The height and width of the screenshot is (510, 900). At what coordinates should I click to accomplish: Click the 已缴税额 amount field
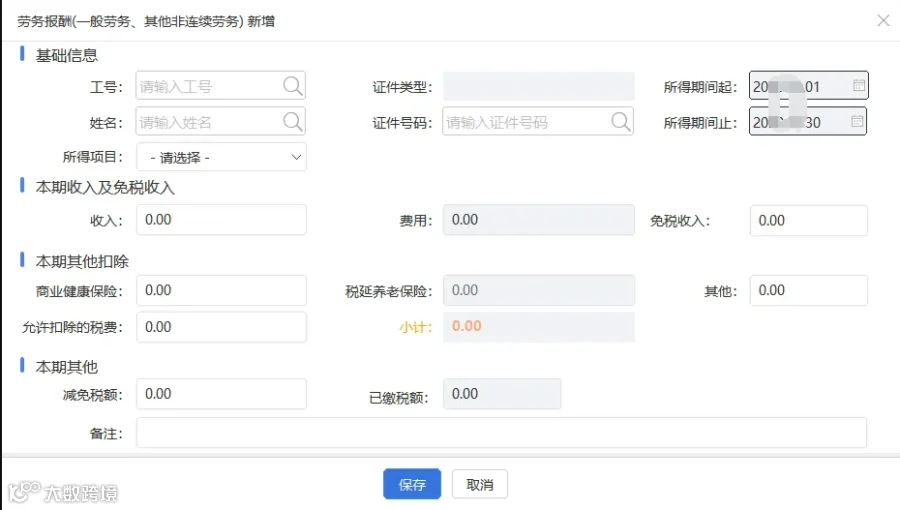point(502,394)
